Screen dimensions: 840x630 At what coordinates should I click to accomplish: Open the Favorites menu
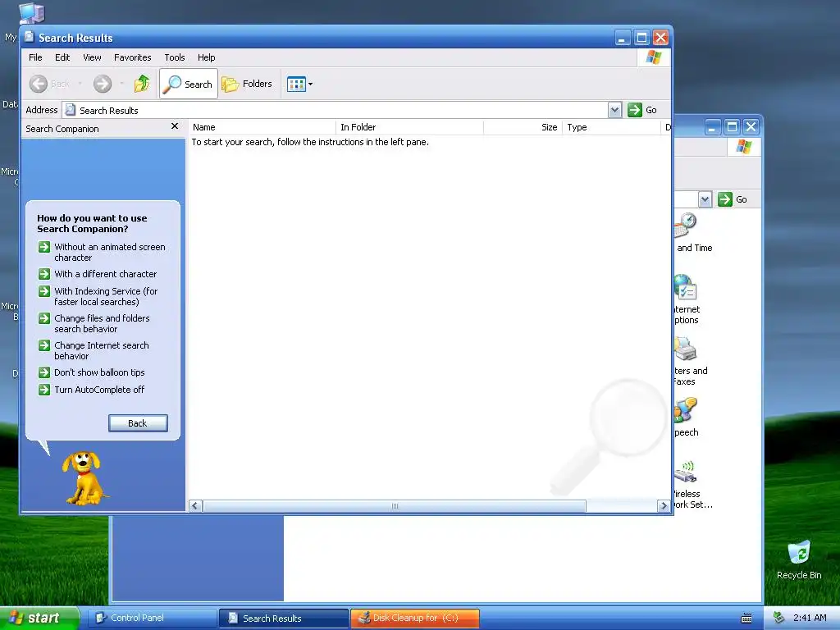pos(132,57)
